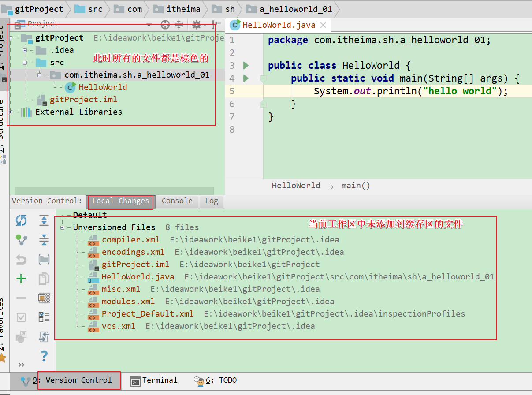The width and height of the screenshot is (532, 395).
Task: Open the Log tab
Action: [211, 201]
